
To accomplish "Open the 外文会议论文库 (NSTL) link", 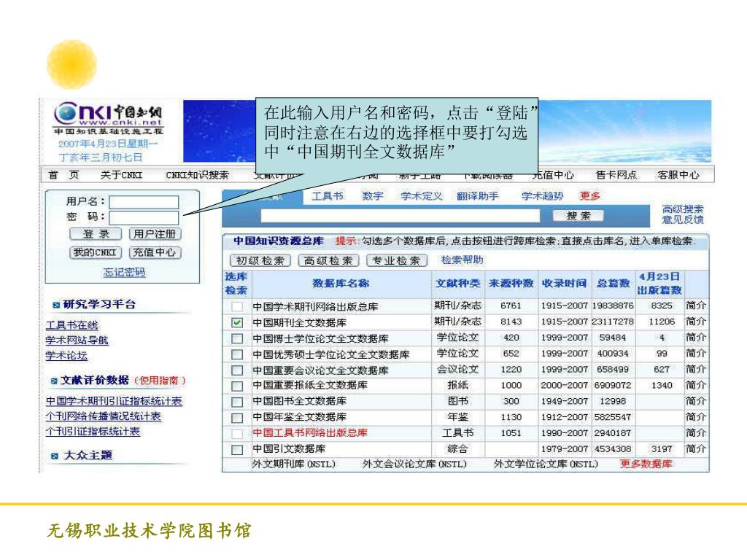I will point(414,464).
